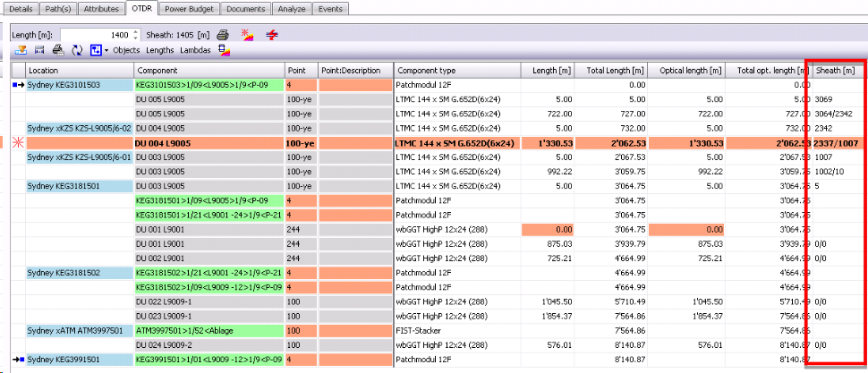Select the Sydney KEG3991501 location cell
Viewport: 868px width, 373px height.
click(81, 360)
